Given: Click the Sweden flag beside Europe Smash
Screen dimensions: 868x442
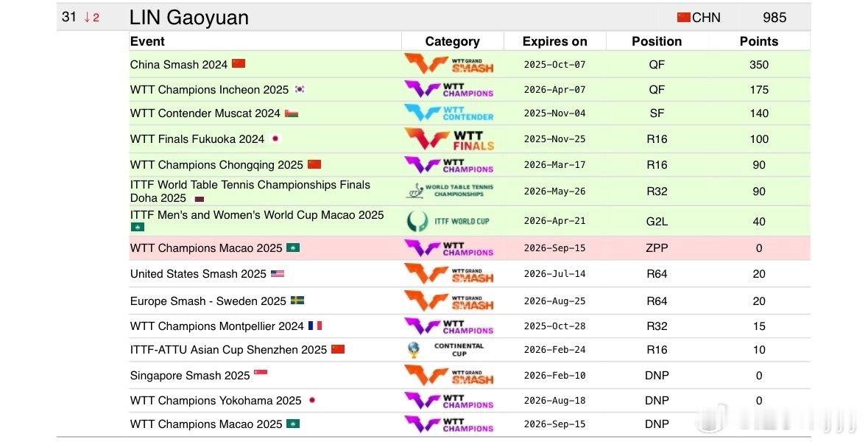Looking at the screenshot, I should coord(297,301).
